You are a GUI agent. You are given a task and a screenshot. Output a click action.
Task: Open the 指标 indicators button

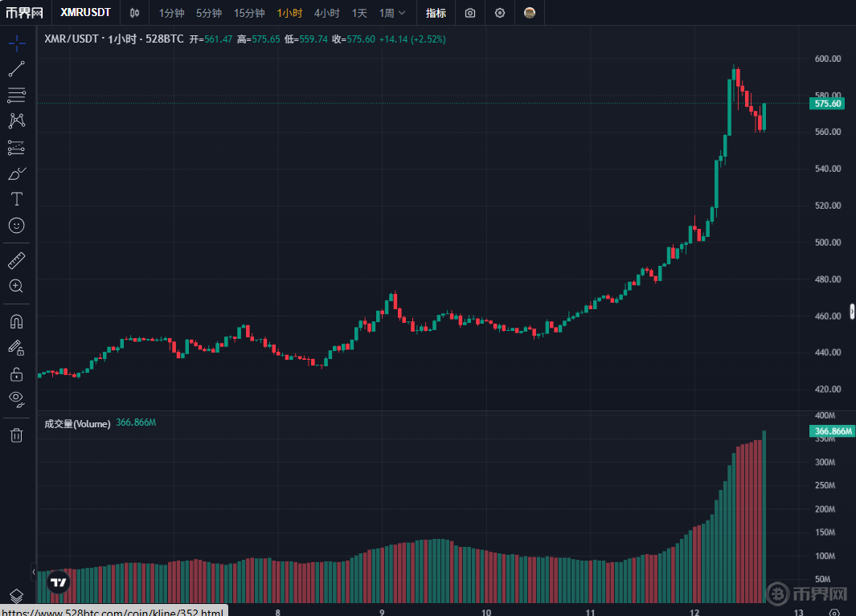coord(436,13)
